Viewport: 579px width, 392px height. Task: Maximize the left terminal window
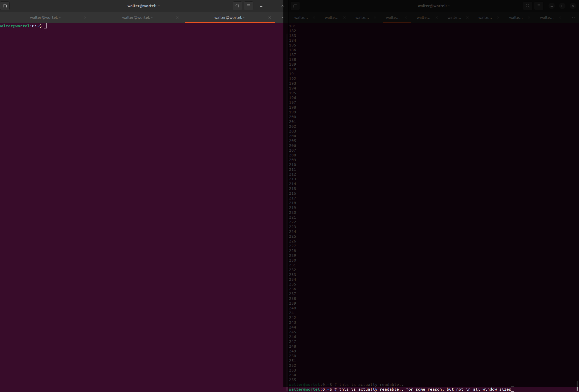tap(272, 6)
